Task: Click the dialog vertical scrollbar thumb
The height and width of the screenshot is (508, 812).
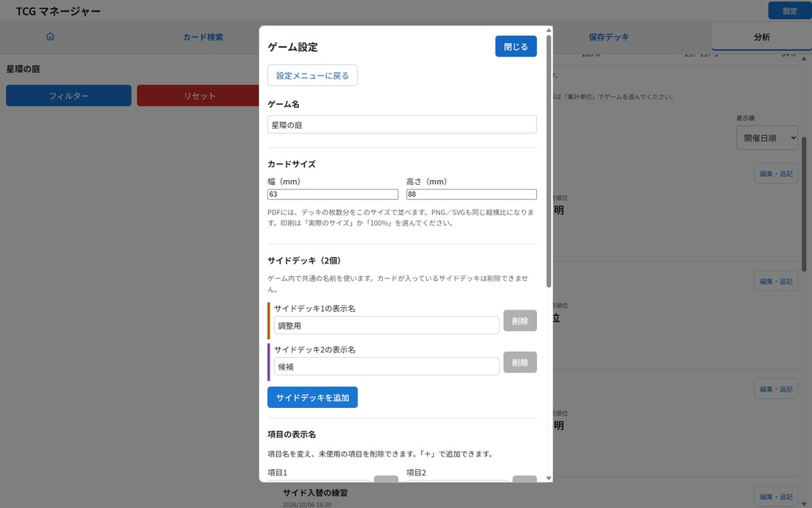Action: tap(549, 160)
